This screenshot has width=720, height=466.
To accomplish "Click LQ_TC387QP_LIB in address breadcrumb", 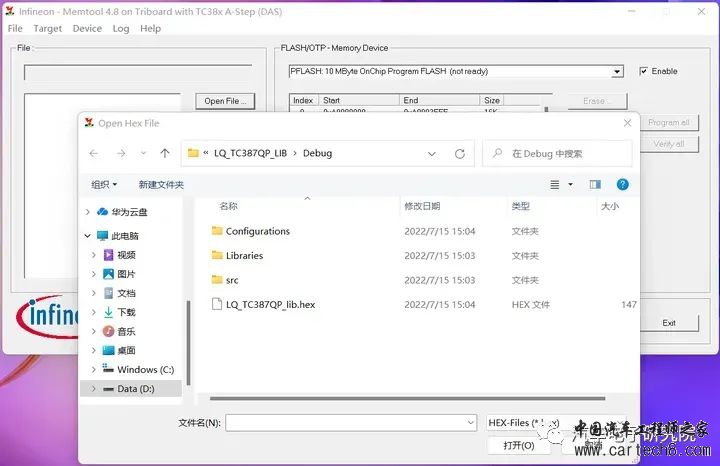I will click(250, 153).
